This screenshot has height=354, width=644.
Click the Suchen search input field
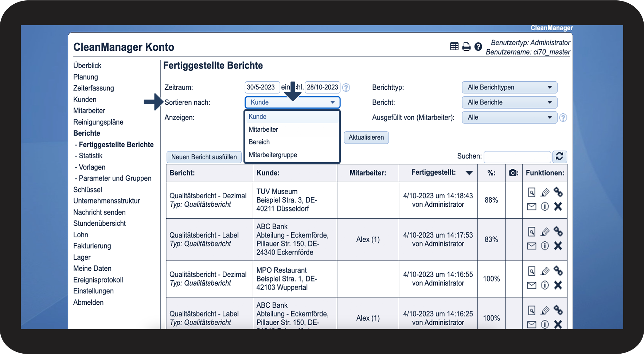tap(517, 157)
